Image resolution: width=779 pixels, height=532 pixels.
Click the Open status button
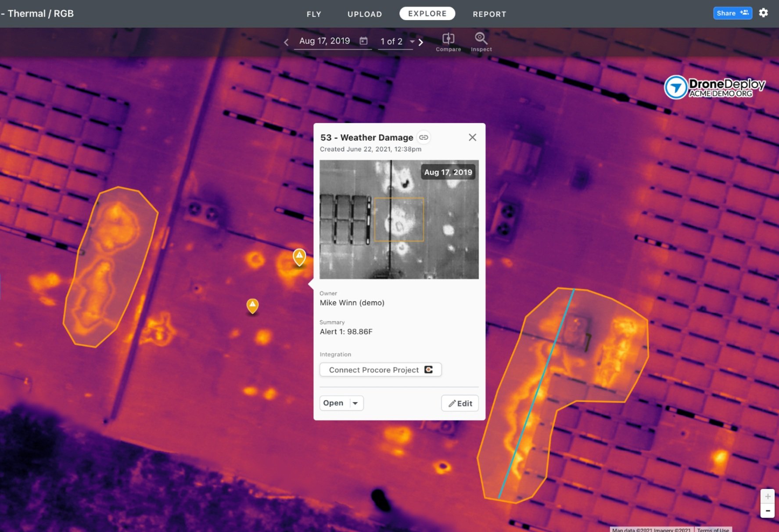click(x=334, y=403)
